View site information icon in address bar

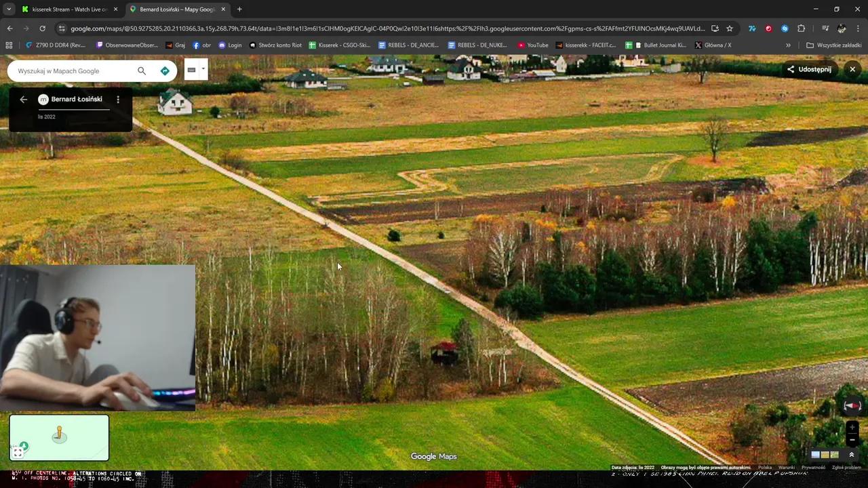coord(62,28)
